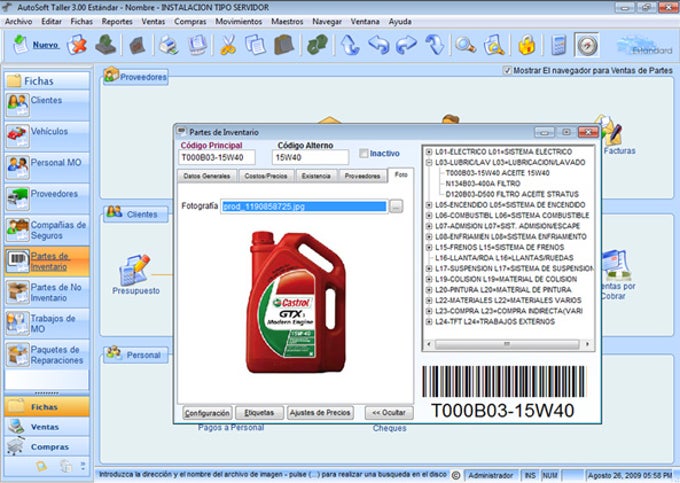This screenshot has height=483, width=680.
Task: Click the blue down-arrow last record icon
Action: (435, 45)
